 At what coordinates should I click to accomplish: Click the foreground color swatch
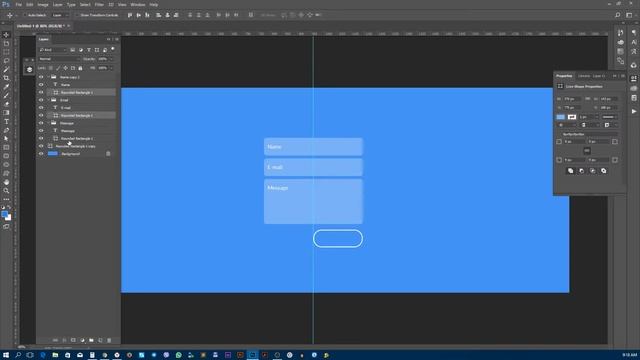point(4,214)
